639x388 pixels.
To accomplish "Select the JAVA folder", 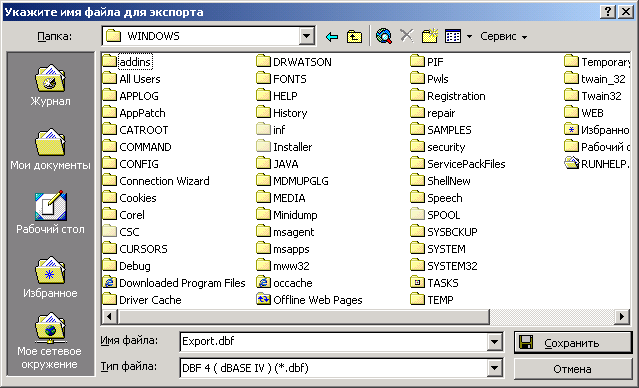I will pyautogui.click(x=278, y=164).
